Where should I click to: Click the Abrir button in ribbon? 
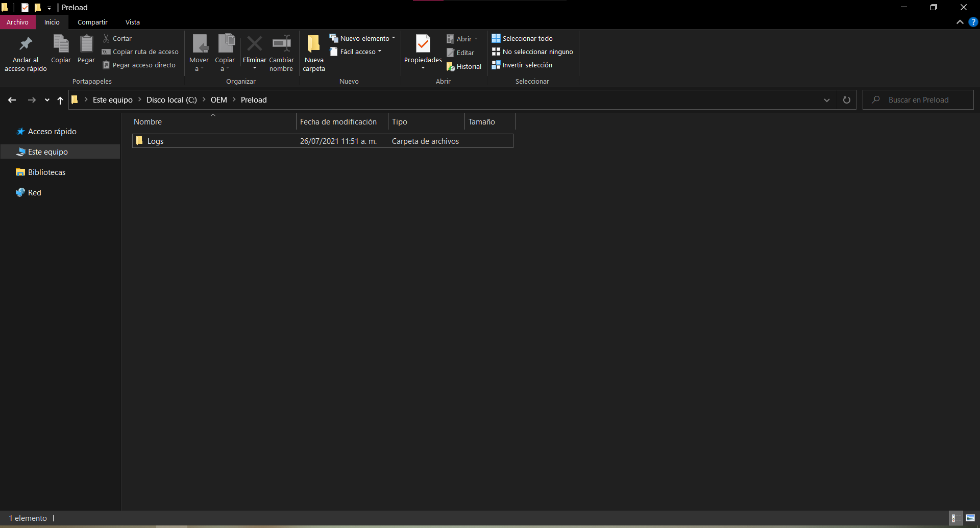(x=462, y=39)
